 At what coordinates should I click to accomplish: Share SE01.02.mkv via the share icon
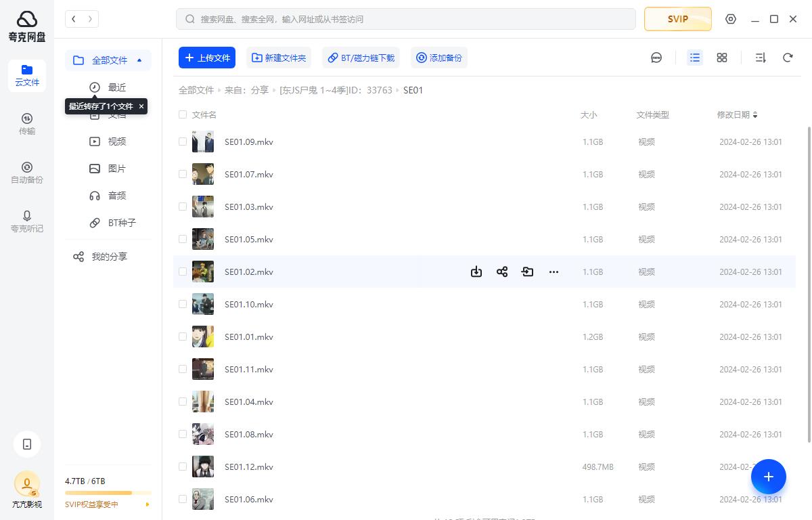502,272
